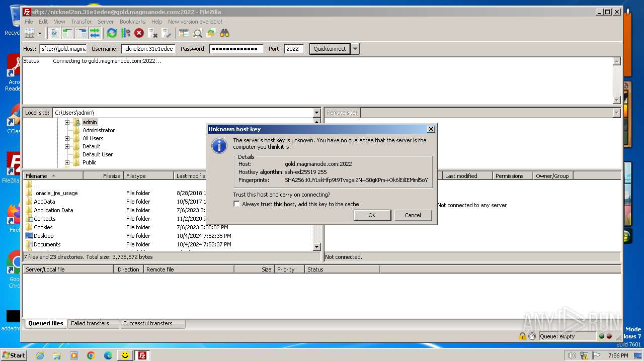
Task: Refresh the file and folder lists
Action: click(x=112, y=33)
